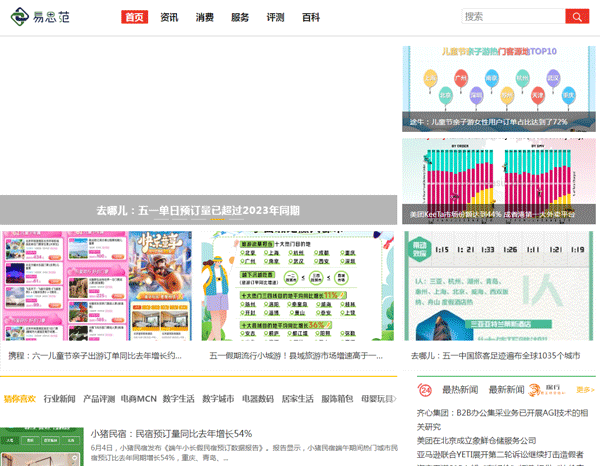Click the 6月4日 小猪民宿 article summary text

click(x=244, y=453)
